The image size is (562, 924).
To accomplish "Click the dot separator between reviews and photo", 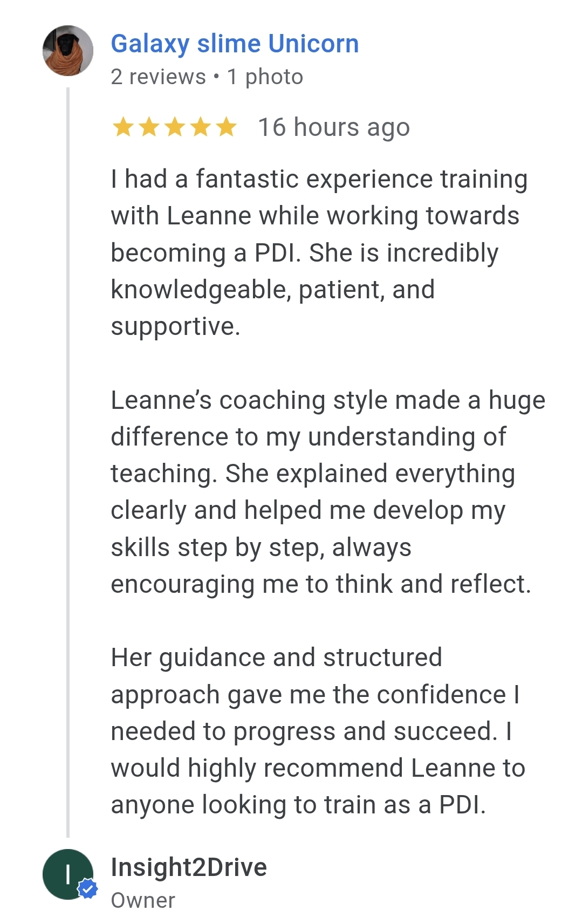I will tap(216, 77).
